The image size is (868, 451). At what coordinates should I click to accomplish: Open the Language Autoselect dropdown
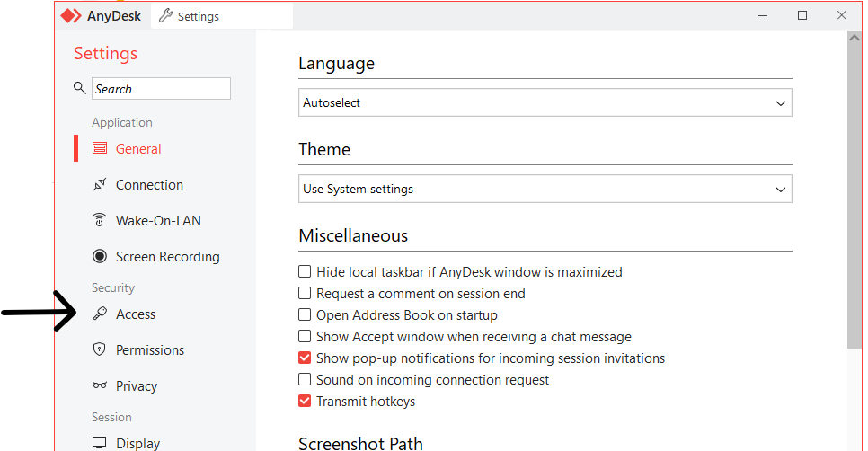[545, 102]
